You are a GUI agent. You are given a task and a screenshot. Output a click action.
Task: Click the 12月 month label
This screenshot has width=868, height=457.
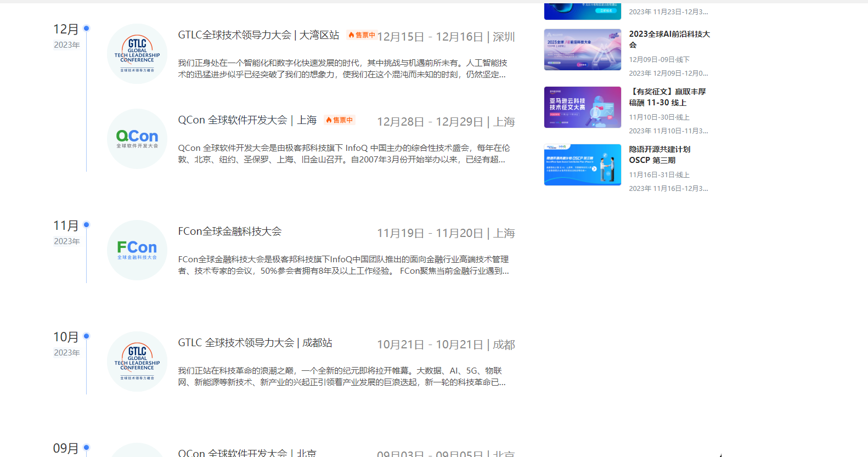point(66,29)
